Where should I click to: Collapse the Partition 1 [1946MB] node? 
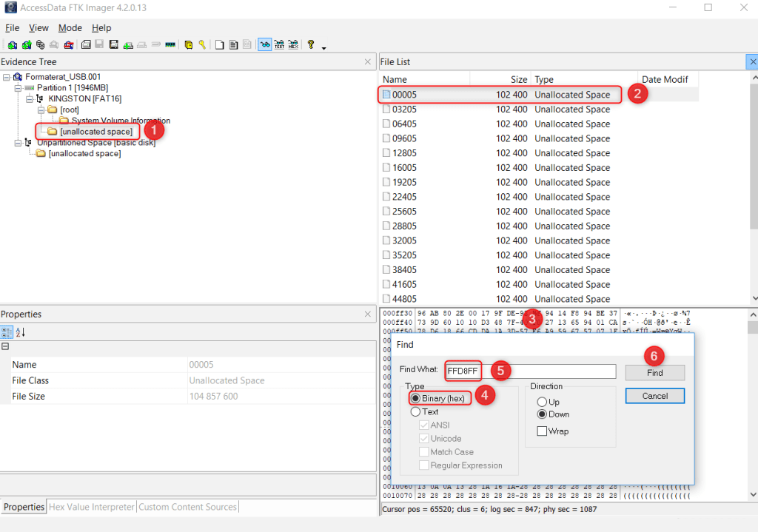tap(19, 88)
